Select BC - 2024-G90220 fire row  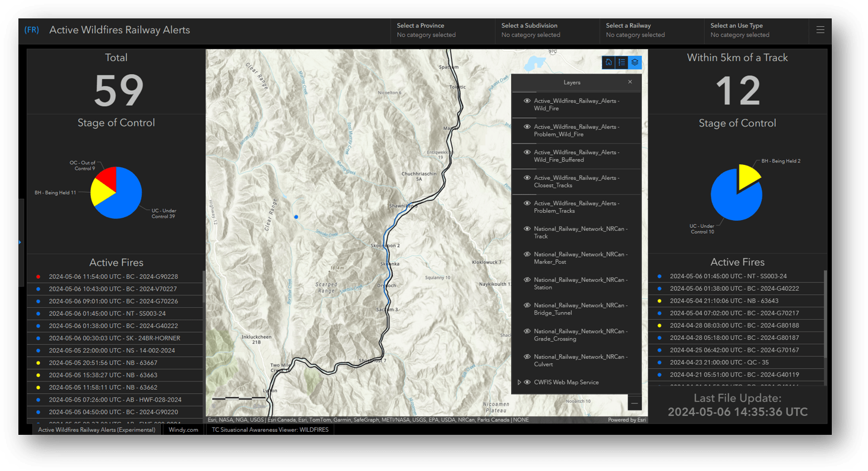(x=116, y=412)
